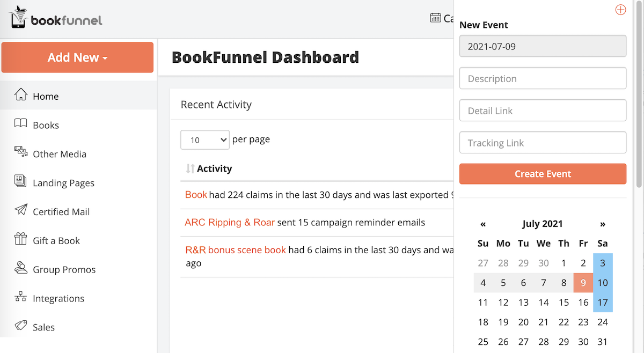Go to next month with the right chevron

[602, 224]
